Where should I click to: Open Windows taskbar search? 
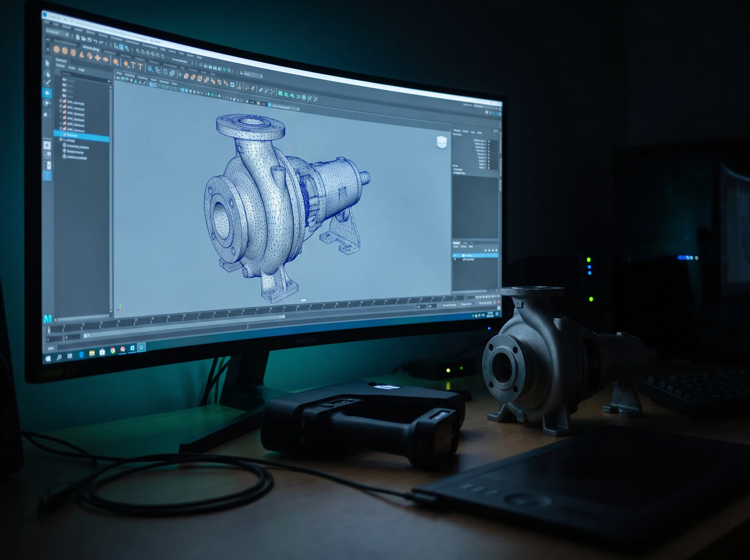[59, 357]
